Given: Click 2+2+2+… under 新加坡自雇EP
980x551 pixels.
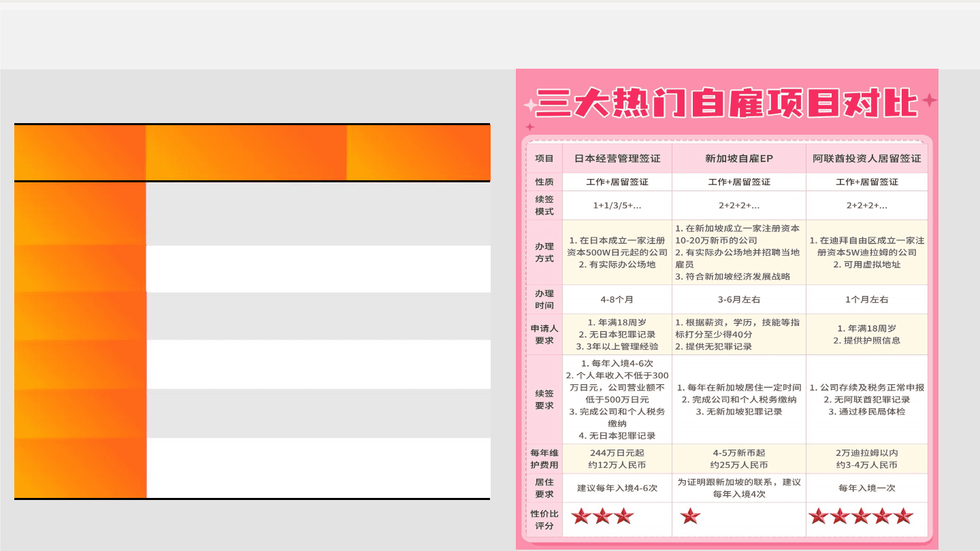Looking at the screenshot, I should [x=739, y=205].
